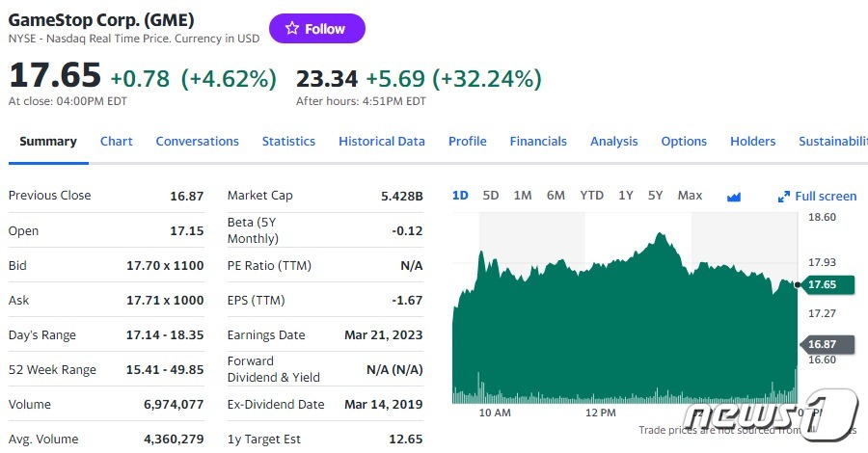Switch to the Financials tab
Image resolution: width=868 pixels, height=453 pixels.
point(538,141)
